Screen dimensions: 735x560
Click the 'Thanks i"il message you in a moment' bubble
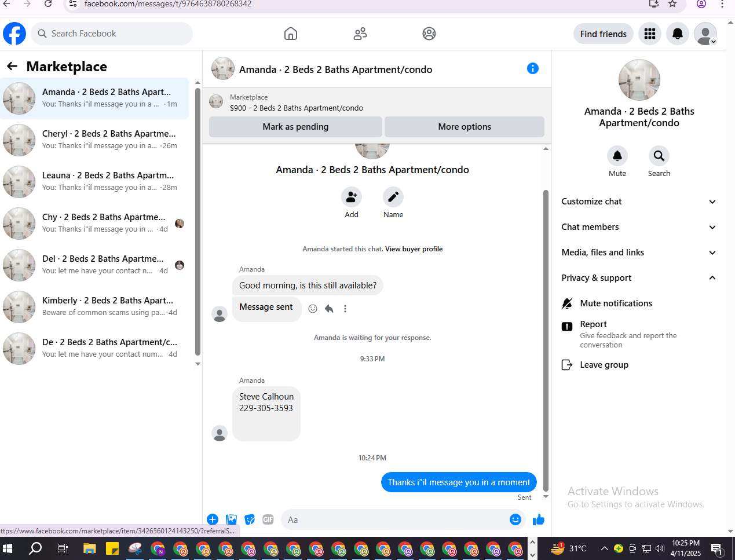pos(459,482)
